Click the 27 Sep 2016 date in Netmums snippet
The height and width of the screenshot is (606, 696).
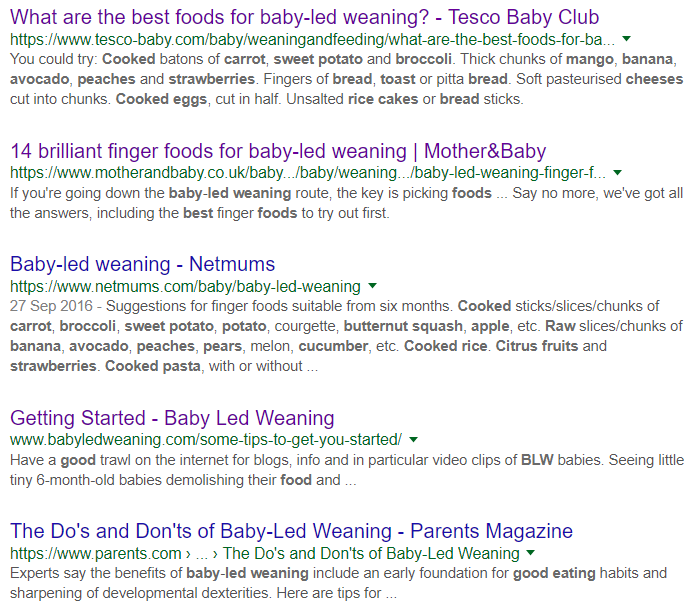tap(49, 306)
